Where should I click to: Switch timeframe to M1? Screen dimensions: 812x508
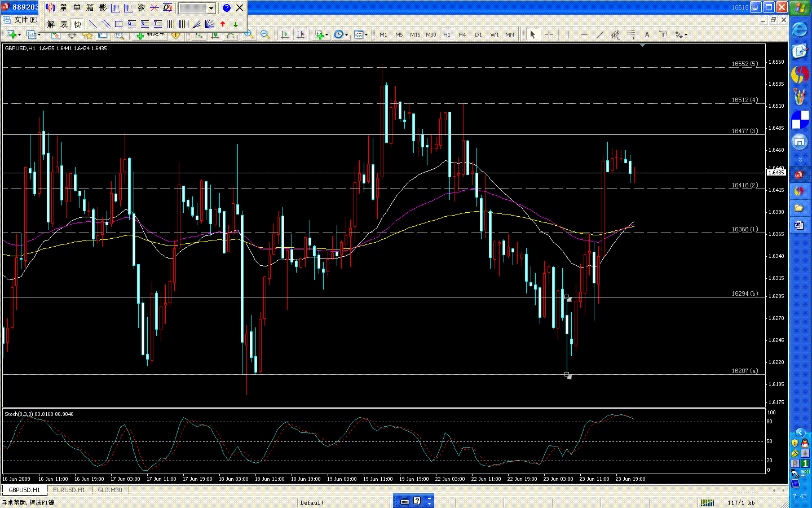click(x=383, y=34)
